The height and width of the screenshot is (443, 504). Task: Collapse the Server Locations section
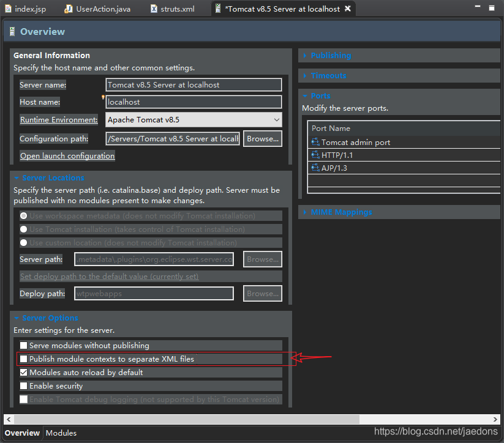pos(17,177)
